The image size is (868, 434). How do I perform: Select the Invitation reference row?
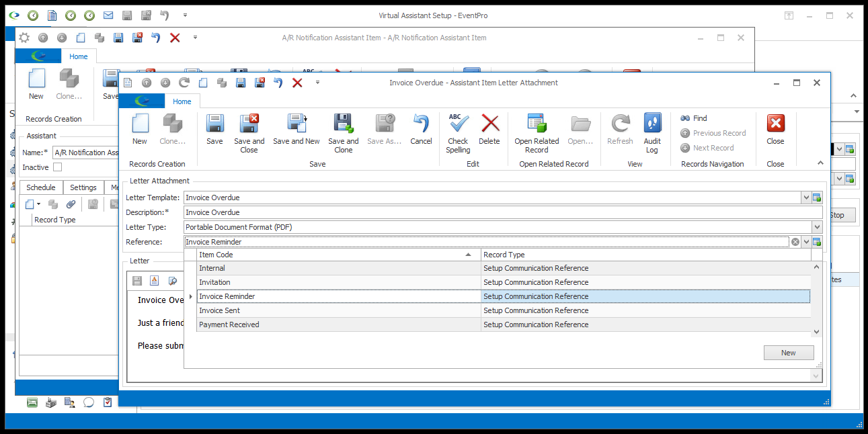pos(504,282)
